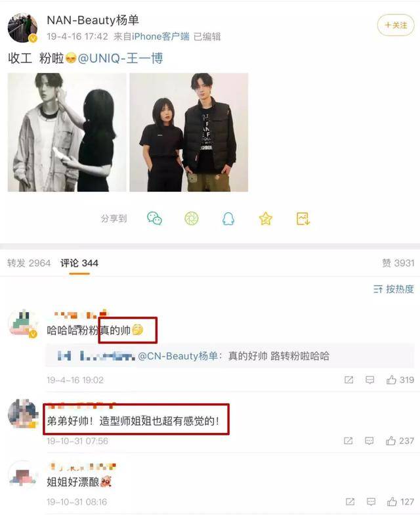The width and height of the screenshot is (420, 515).
Task: Follow NAN-Beauty杨单 with +关注 button
Action: [396, 25]
